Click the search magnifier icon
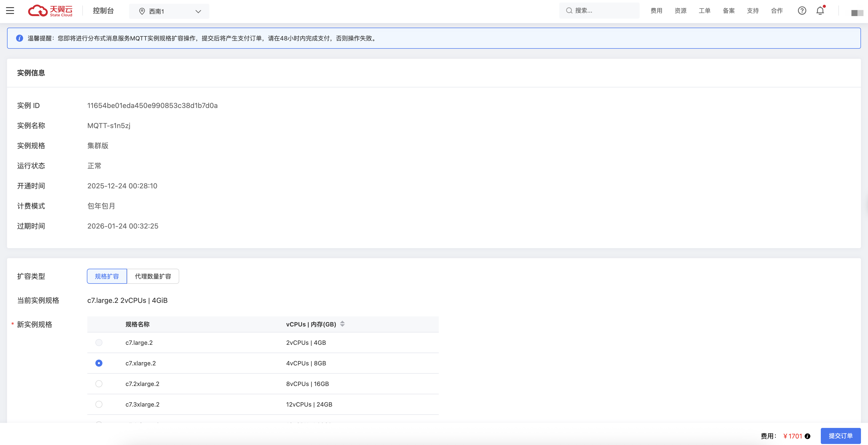 (569, 11)
